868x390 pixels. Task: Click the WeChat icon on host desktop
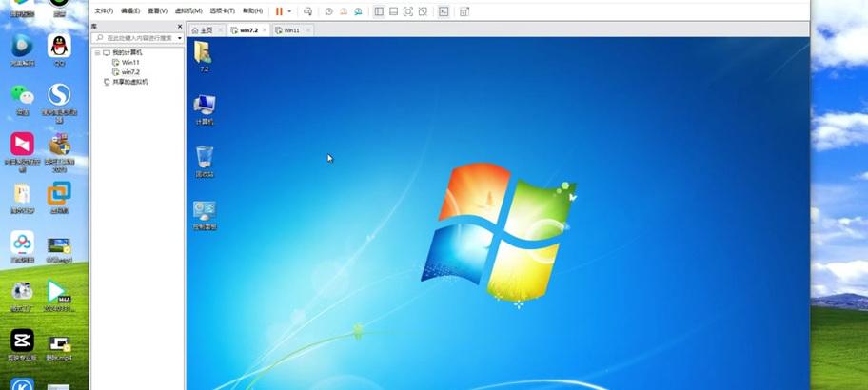pos(22,95)
